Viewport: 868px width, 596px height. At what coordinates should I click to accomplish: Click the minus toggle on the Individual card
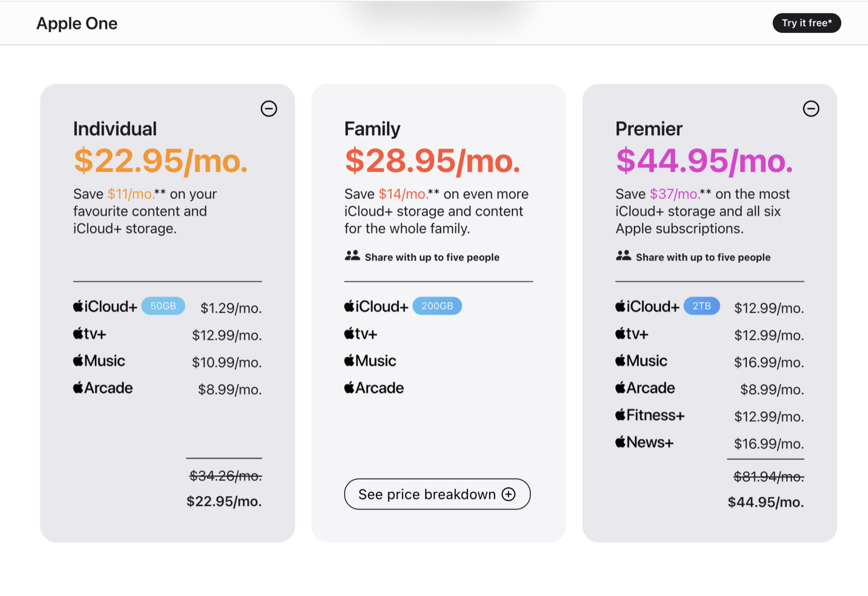click(x=269, y=109)
